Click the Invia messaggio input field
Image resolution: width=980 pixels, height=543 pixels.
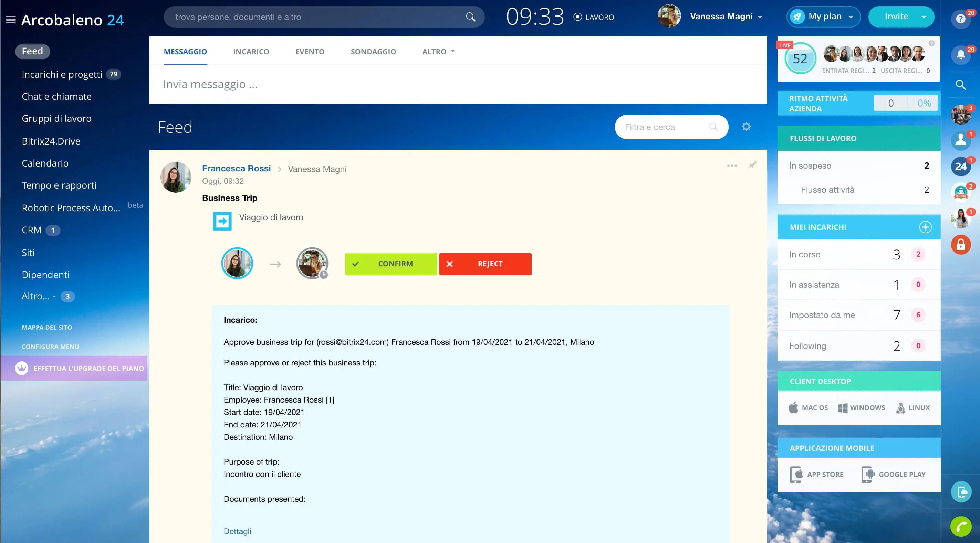[458, 84]
